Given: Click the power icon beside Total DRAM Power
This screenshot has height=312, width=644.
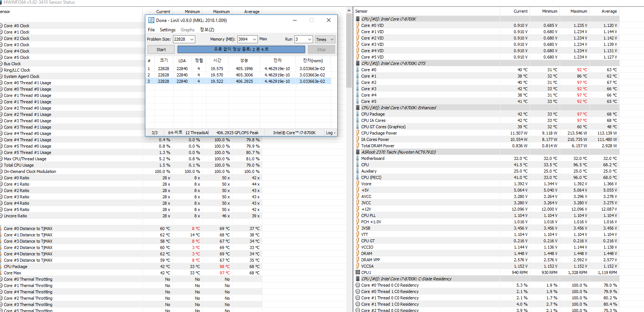Looking at the screenshot, I should (x=358, y=146).
